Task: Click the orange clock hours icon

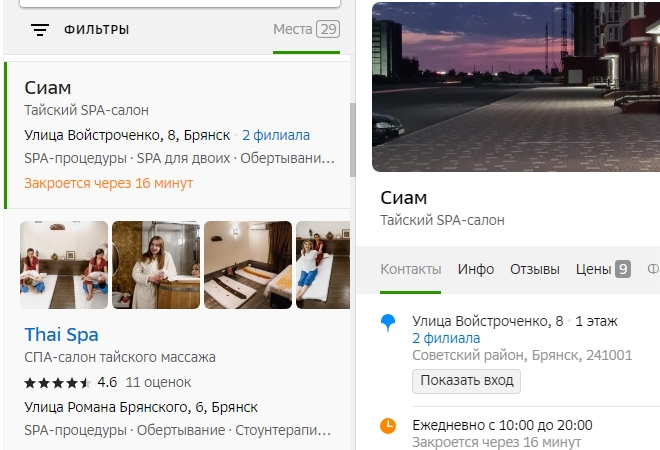Action: 388,426
